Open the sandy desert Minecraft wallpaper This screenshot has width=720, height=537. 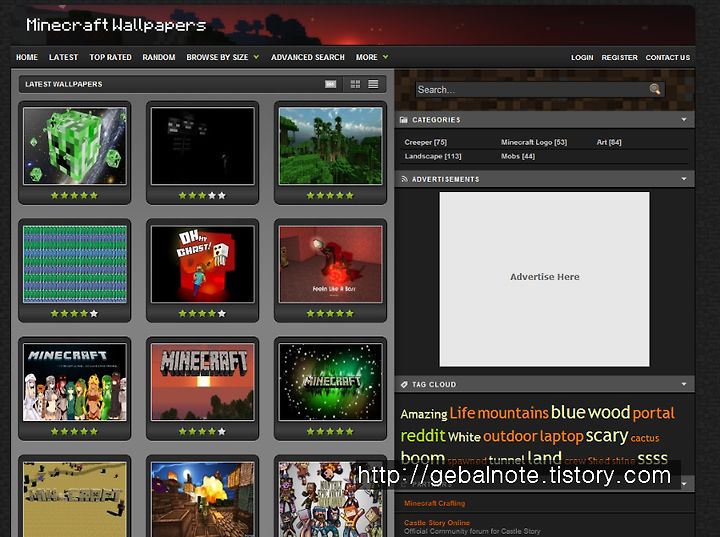click(75, 499)
